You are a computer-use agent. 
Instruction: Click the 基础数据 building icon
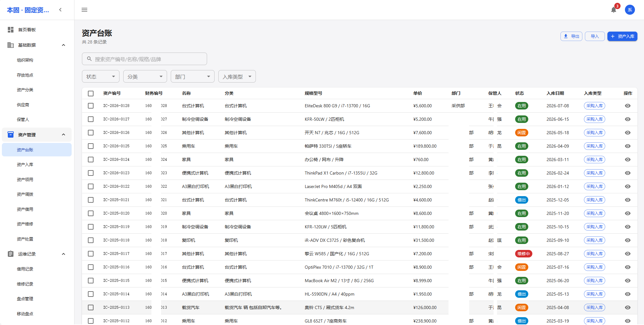click(x=11, y=45)
